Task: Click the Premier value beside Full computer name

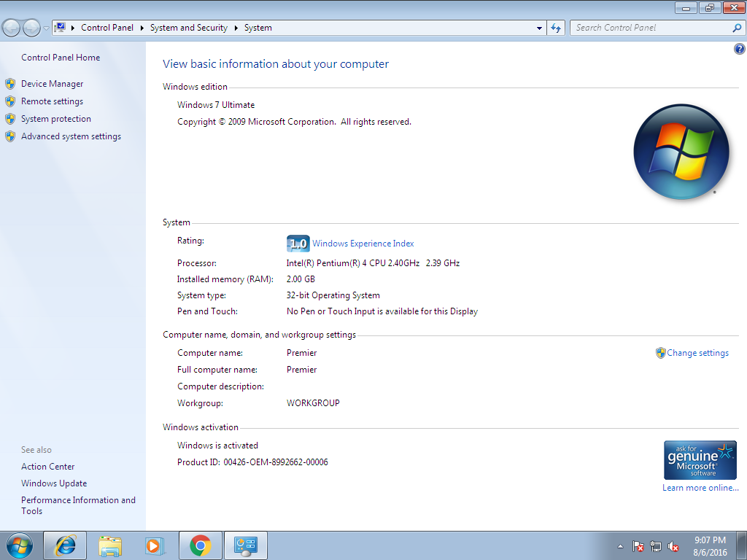Action: pos(301,370)
